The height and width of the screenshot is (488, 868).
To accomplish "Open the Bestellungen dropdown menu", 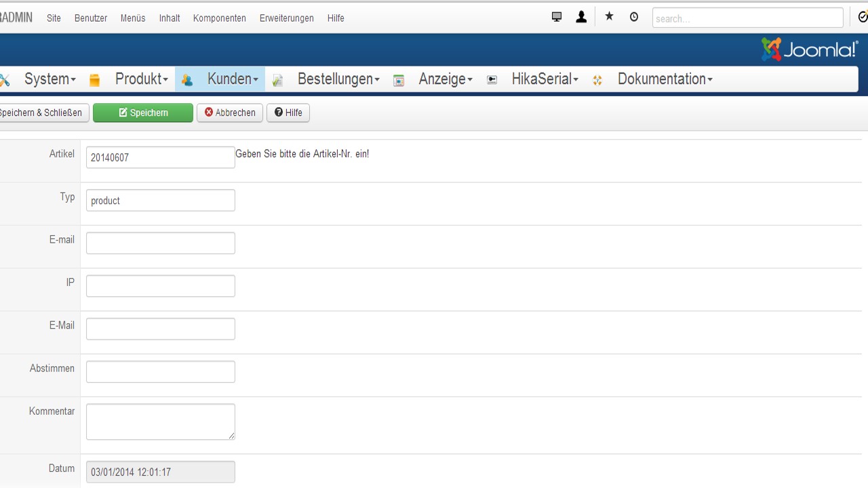I will [x=338, y=79].
